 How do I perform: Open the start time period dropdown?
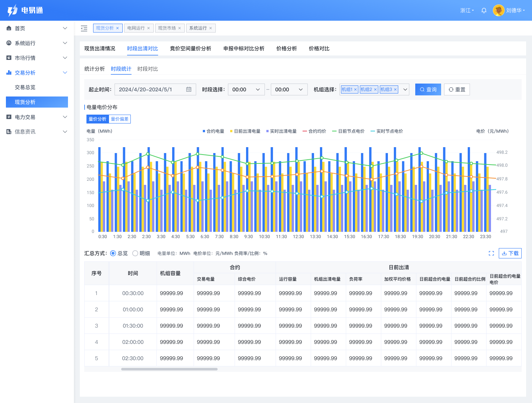(246, 89)
